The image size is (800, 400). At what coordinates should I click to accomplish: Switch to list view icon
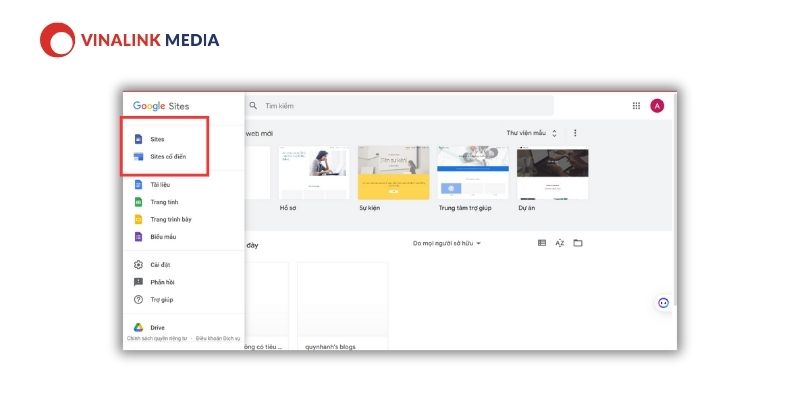pyautogui.click(x=542, y=243)
